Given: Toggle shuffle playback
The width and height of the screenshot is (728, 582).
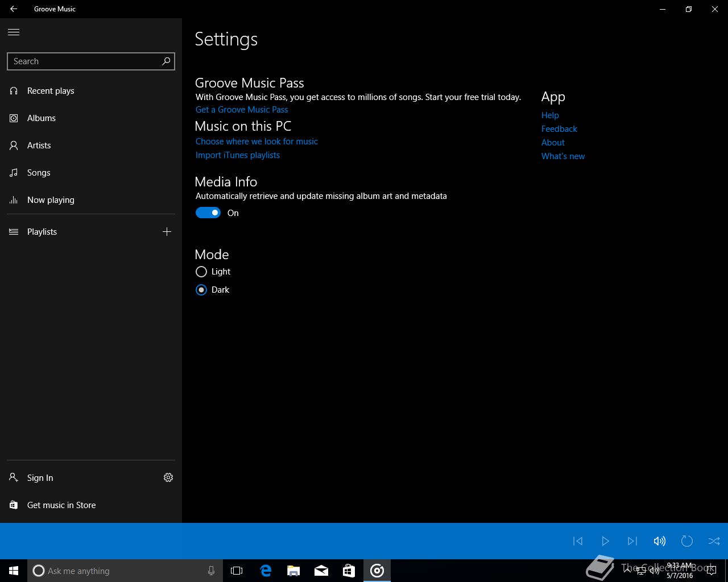Looking at the screenshot, I should pyautogui.click(x=714, y=541).
